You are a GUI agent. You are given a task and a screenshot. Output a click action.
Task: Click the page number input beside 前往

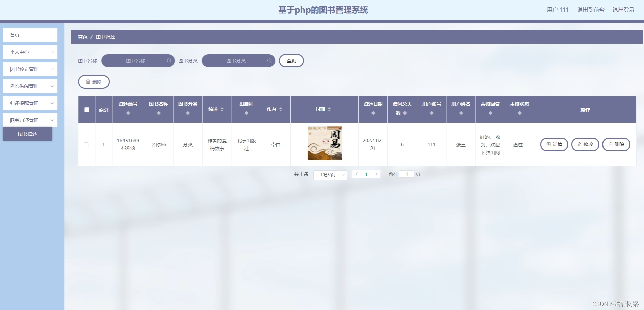[x=407, y=174]
